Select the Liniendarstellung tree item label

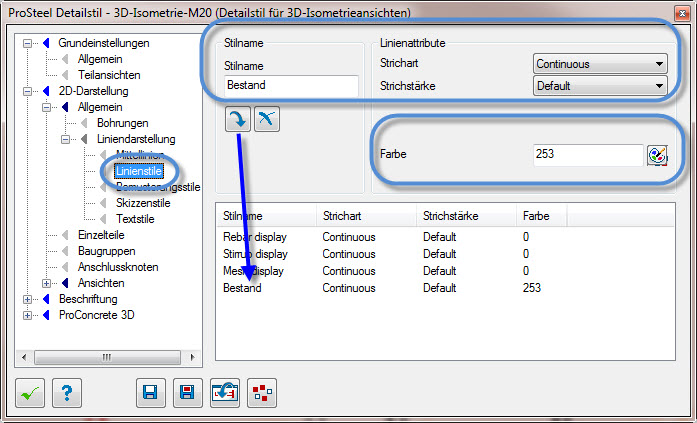tap(136, 139)
